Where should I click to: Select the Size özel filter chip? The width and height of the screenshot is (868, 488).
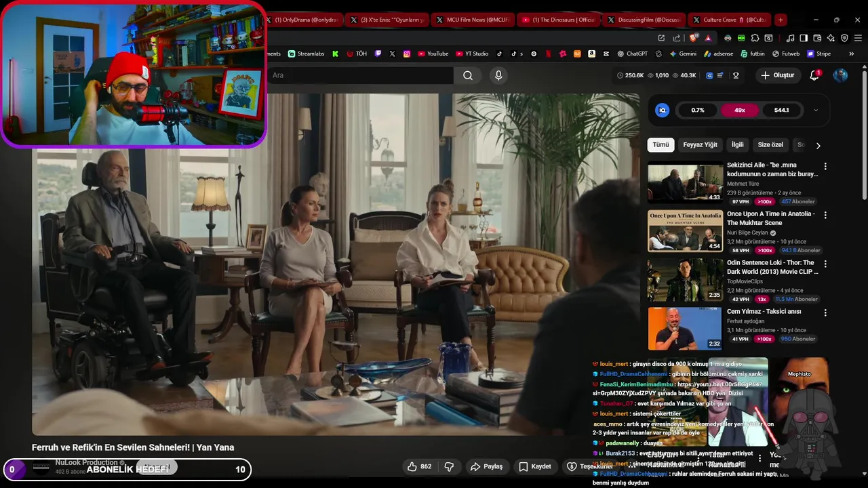click(x=770, y=144)
